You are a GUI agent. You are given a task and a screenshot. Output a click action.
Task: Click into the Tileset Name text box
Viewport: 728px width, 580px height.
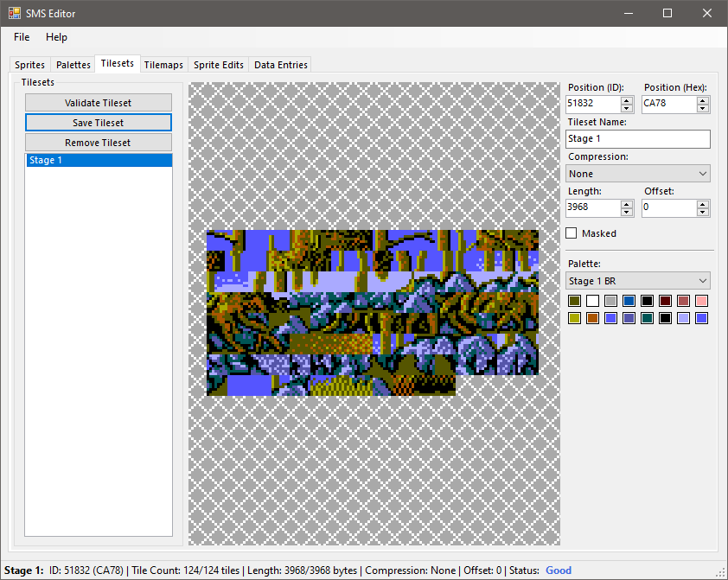[638, 139]
